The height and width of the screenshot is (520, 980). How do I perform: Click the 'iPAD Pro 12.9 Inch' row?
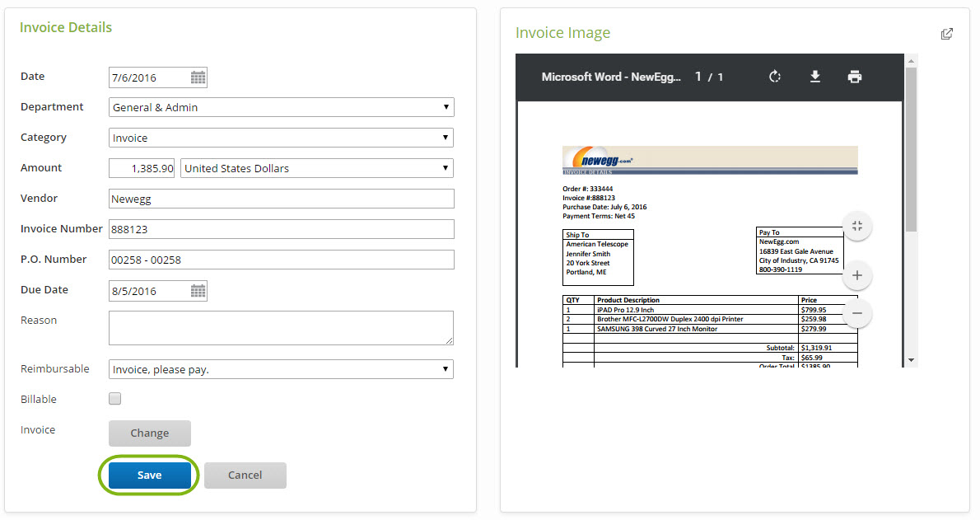tap(710, 310)
